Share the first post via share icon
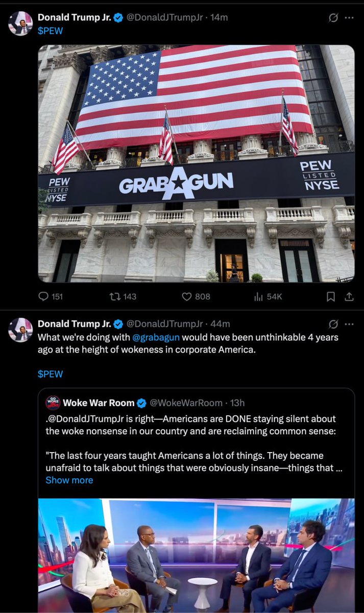Image resolution: width=364 pixels, height=613 pixels. click(349, 296)
